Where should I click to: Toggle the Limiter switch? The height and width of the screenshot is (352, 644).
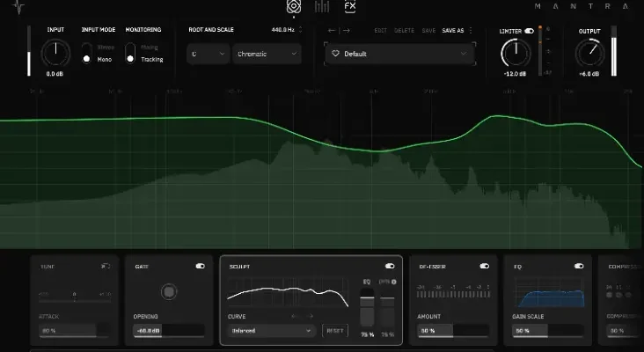point(530,31)
